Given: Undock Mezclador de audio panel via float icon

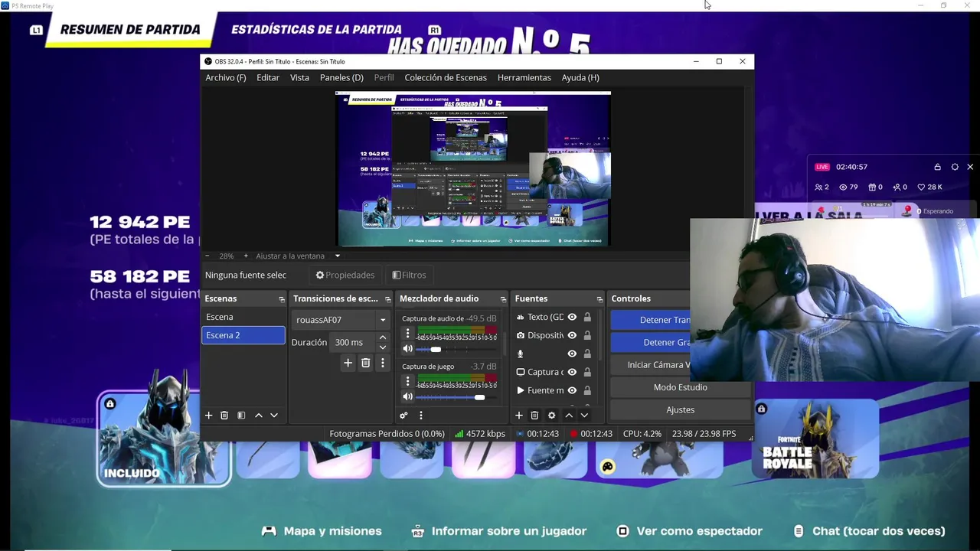Looking at the screenshot, I should pos(503,299).
